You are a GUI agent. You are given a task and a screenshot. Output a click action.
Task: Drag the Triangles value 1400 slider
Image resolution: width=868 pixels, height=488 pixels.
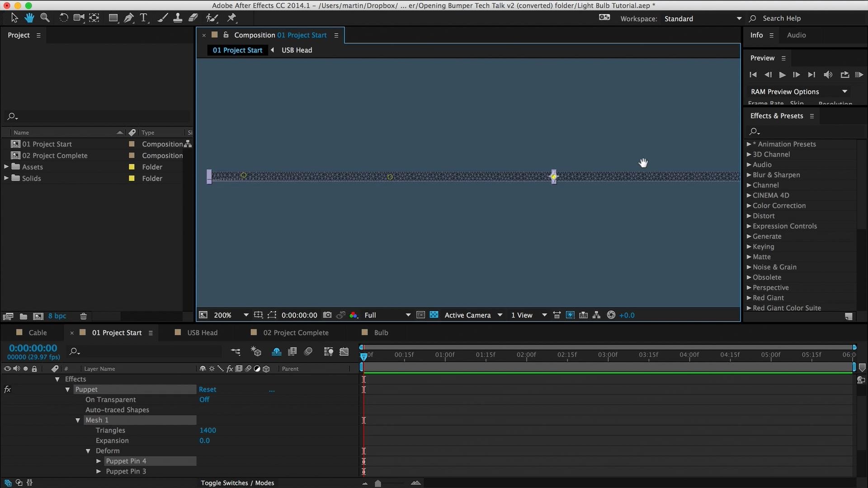click(x=208, y=430)
